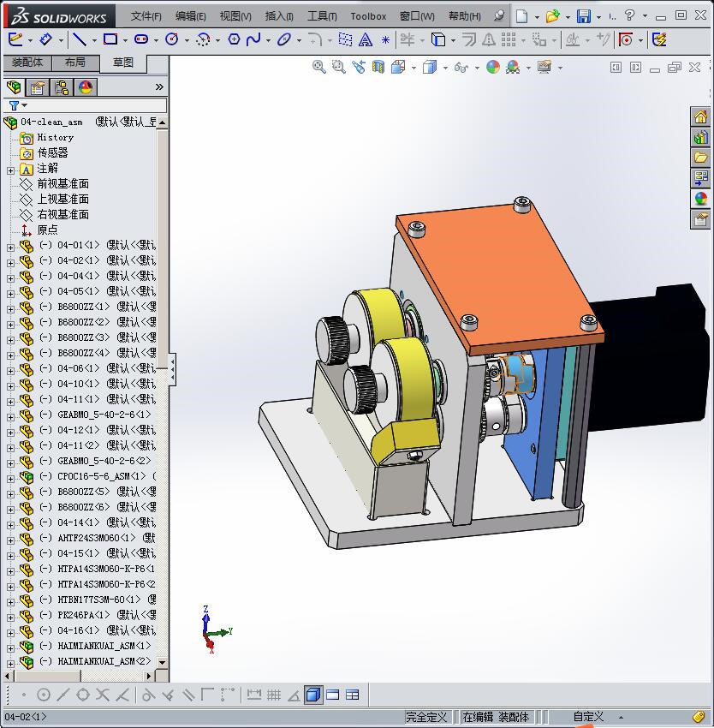Expand GEABM0_5-40-2-6<1> component node
The width and height of the screenshot is (714, 728).
point(10,417)
